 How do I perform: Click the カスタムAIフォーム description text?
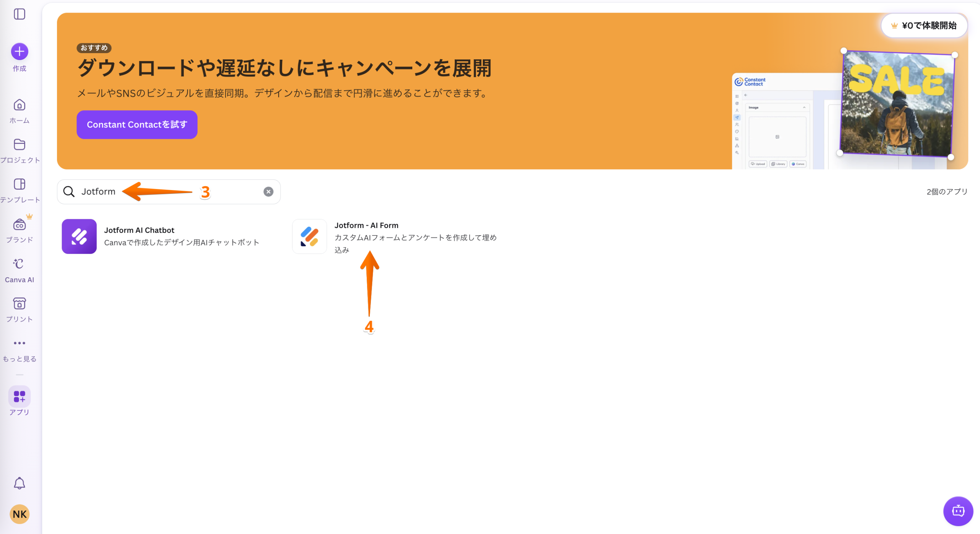[415, 244]
